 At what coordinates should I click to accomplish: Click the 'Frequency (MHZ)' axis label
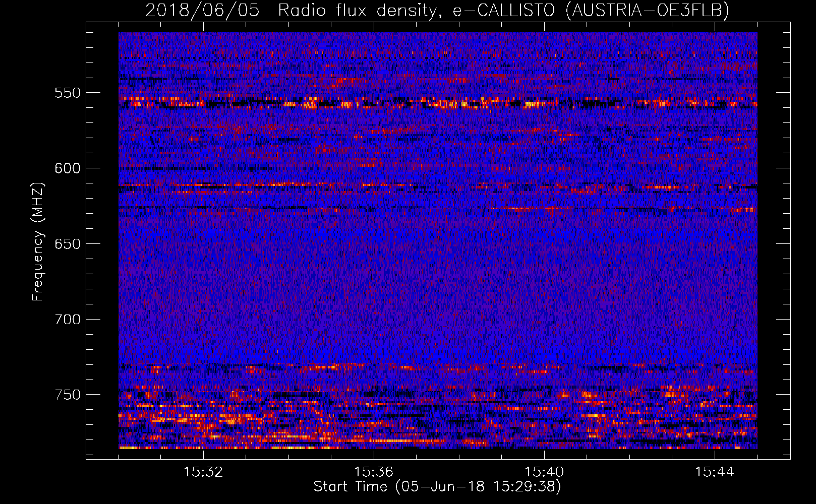(38, 242)
